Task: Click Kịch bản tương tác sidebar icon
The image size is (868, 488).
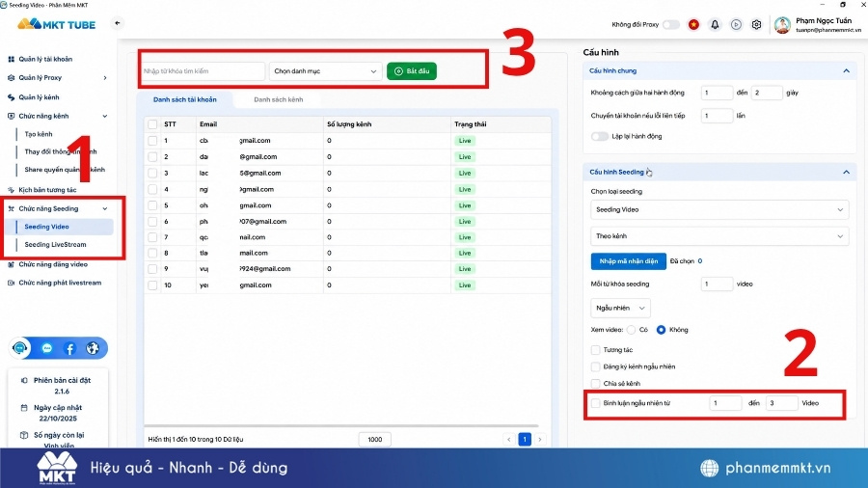Action: tap(11, 190)
